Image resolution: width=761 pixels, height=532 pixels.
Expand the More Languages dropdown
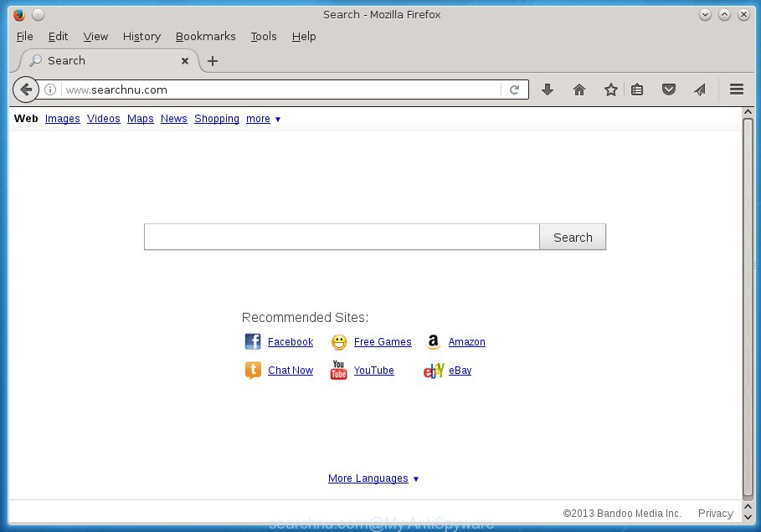click(x=373, y=478)
